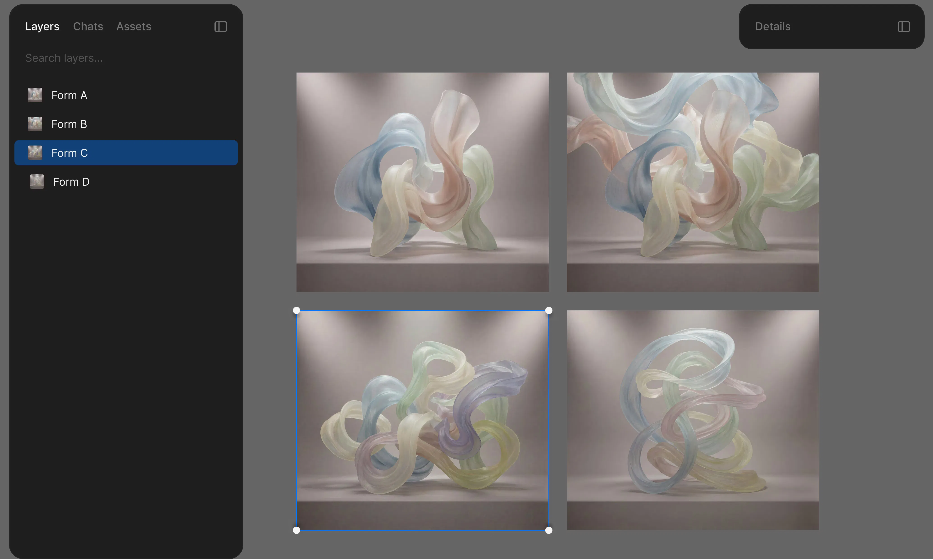Click the bottom-right selection handle of Form C

click(x=549, y=530)
